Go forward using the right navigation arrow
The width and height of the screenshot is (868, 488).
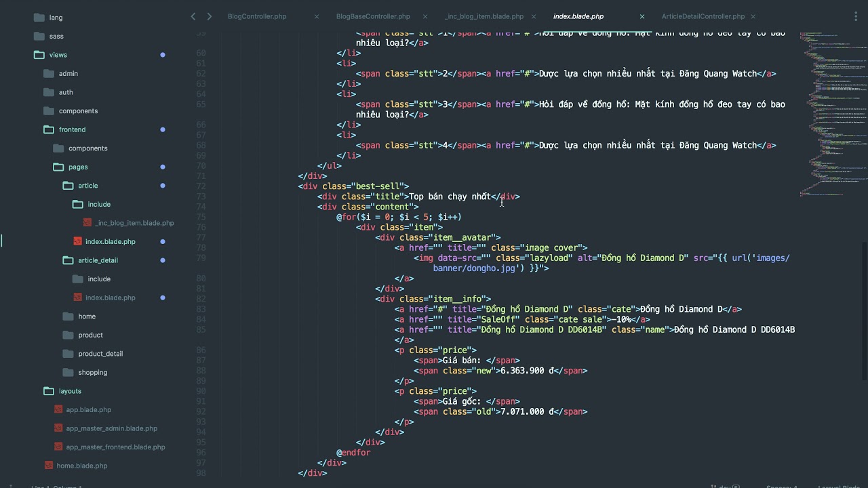209,16
